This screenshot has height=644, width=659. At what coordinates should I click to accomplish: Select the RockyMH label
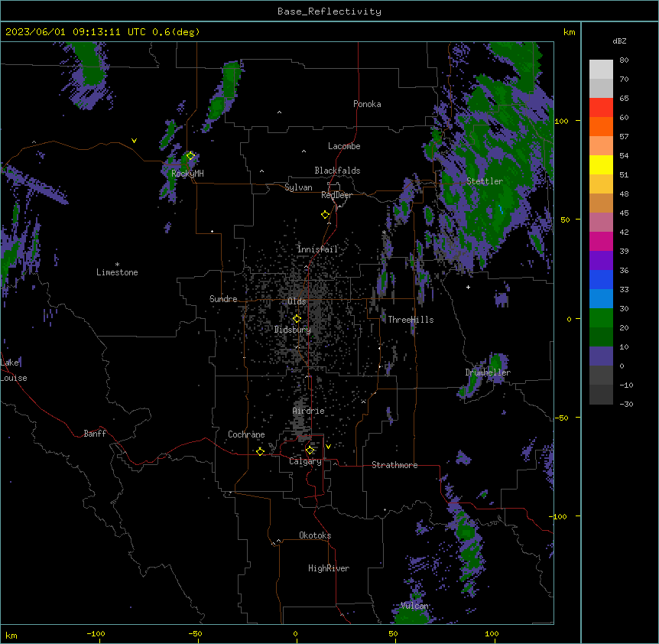click(x=187, y=173)
